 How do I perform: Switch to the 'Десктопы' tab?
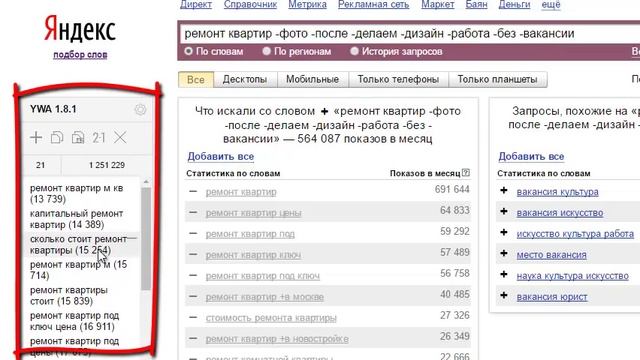tap(245, 80)
